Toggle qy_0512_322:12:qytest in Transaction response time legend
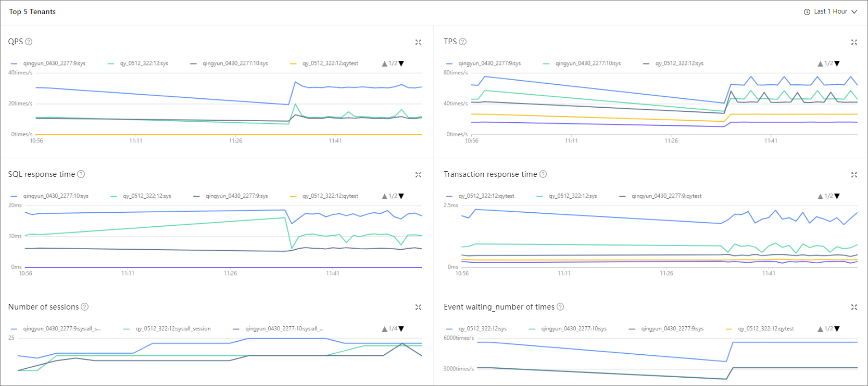The height and width of the screenshot is (386, 868). pyautogui.click(x=486, y=196)
